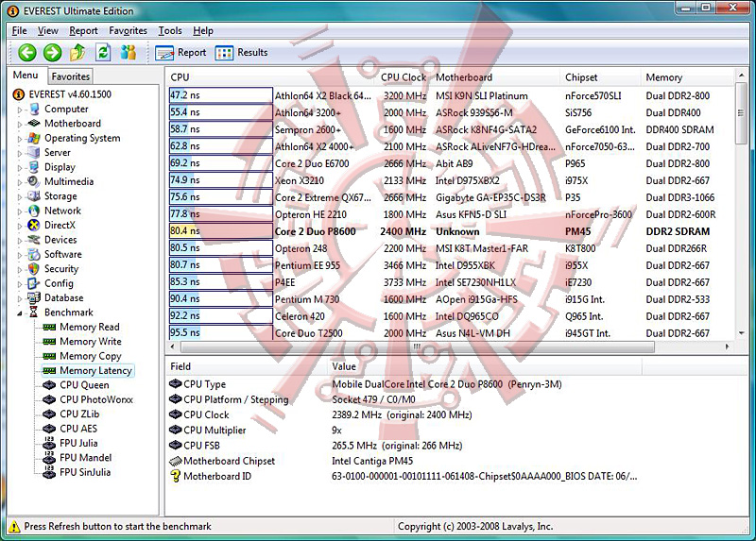The height and width of the screenshot is (541, 756).
Task: Sort by the Chipset column header
Action: 601,77
